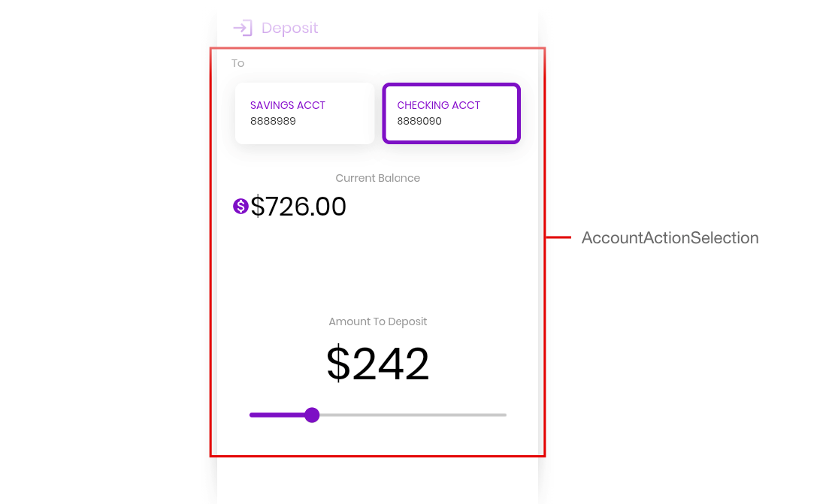Click the filled purple part of the slider
The width and height of the screenshot is (832, 504).
pos(279,415)
